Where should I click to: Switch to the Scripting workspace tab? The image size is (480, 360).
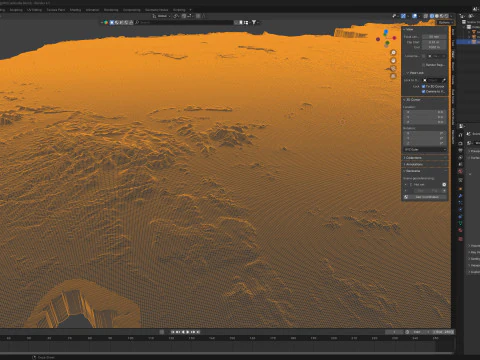click(x=179, y=10)
